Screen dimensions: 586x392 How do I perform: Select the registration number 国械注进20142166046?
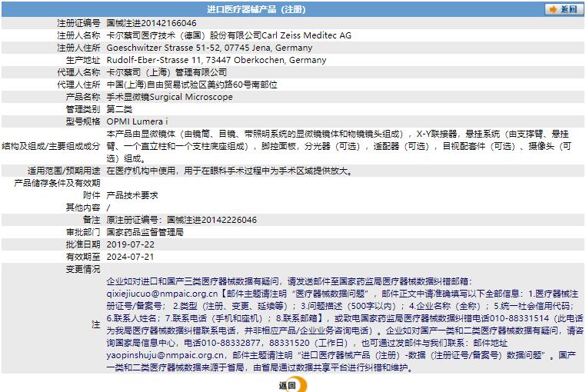[x=151, y=23]
